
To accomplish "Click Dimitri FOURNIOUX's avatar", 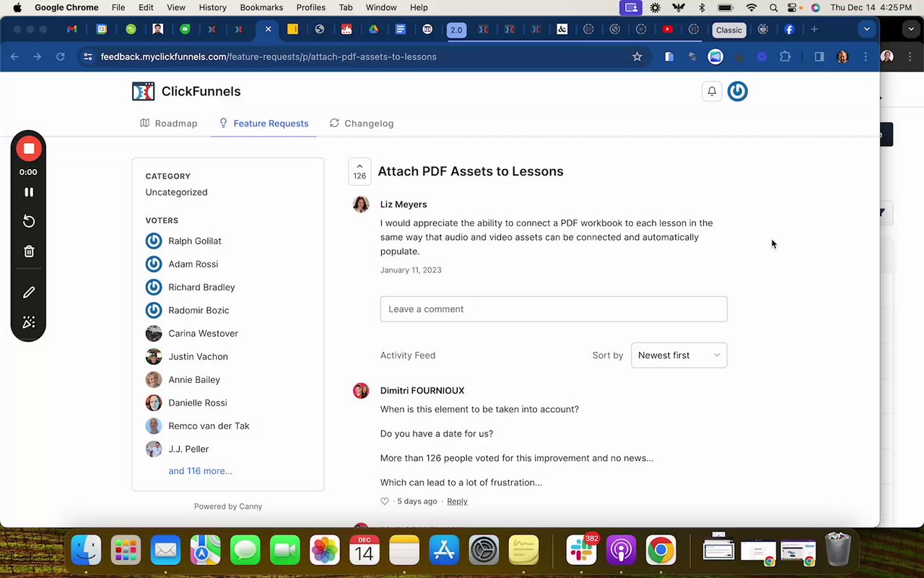I will pos(361,391).
